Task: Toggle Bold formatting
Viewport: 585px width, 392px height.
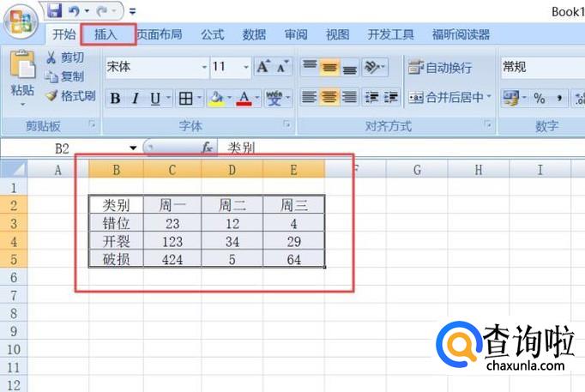Action: (x=115, y=99)
